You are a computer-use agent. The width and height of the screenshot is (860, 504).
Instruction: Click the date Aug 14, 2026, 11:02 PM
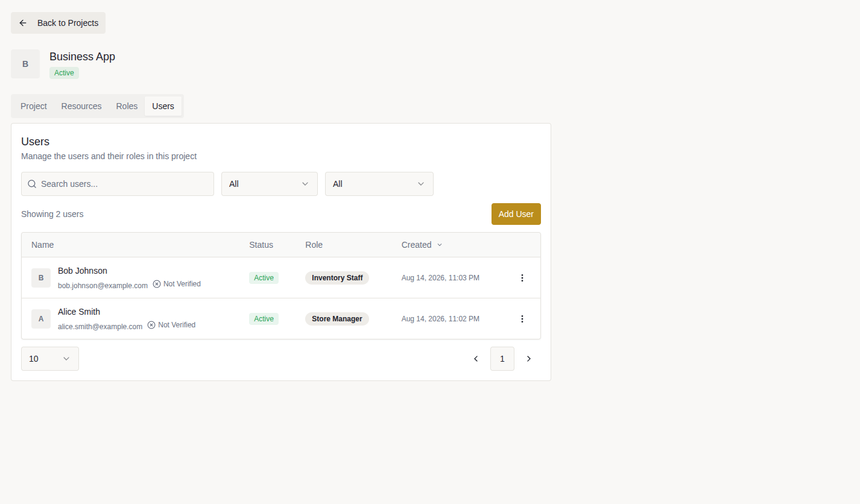tap(440, 319)
